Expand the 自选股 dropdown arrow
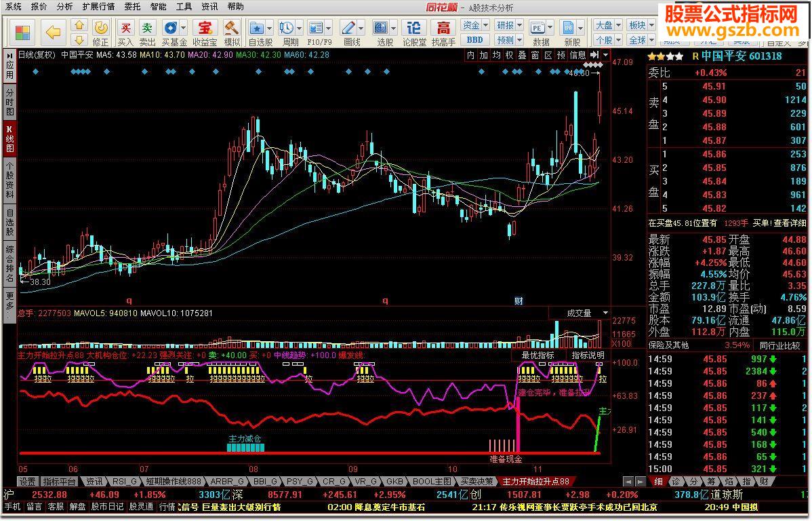Viewport: 812px width, 521px height. click(269, 28)
